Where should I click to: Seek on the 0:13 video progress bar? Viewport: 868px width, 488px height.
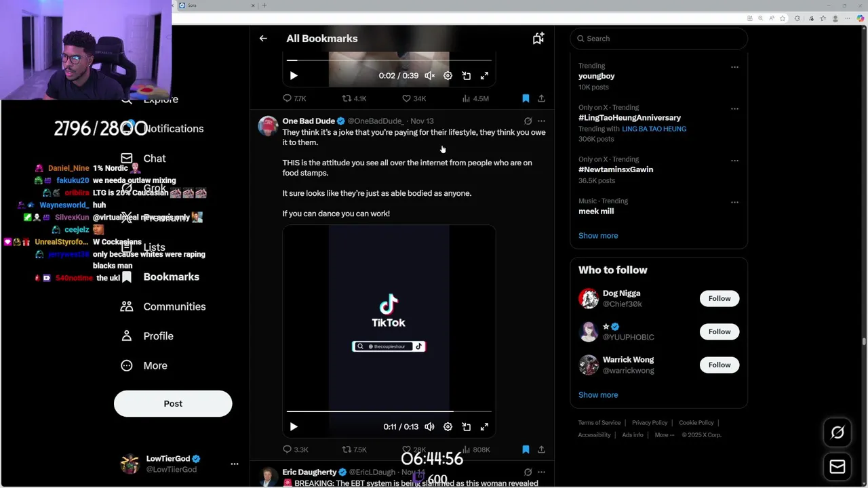(389, 411)
